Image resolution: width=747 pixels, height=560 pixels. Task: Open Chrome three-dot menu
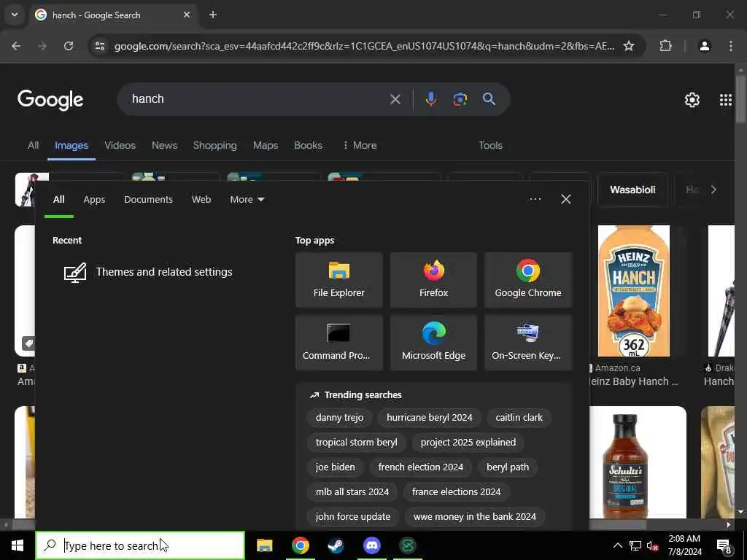(731, 46)
